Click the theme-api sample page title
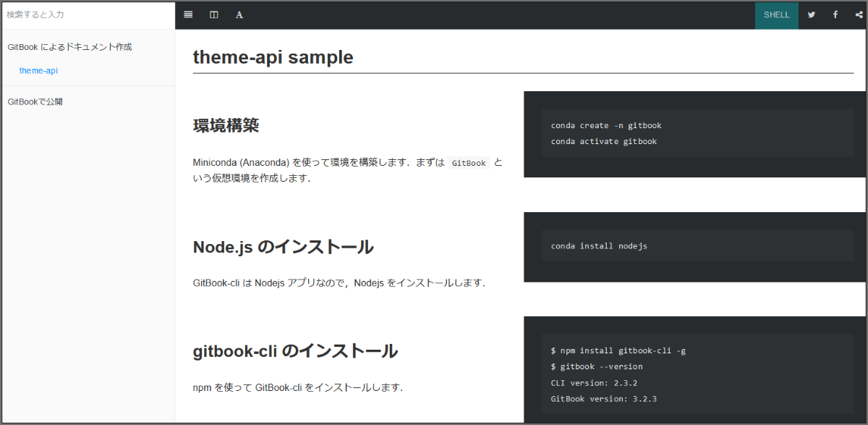 point(273,57)
